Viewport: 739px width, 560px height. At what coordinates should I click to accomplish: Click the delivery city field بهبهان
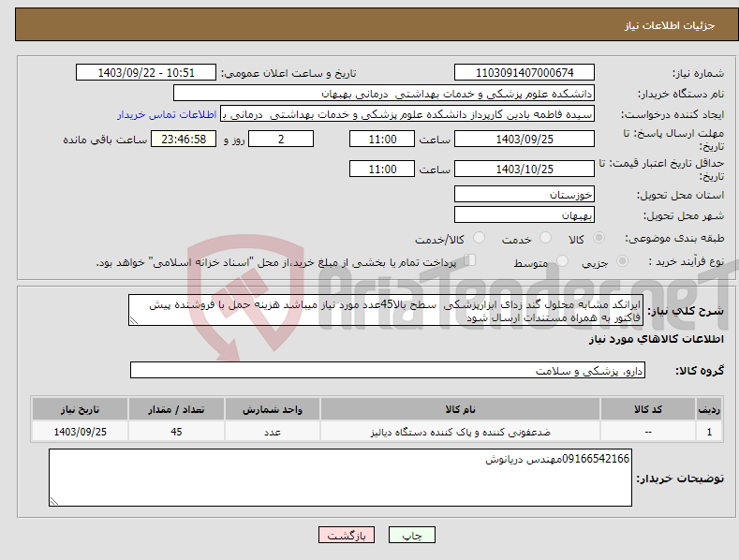525,215
